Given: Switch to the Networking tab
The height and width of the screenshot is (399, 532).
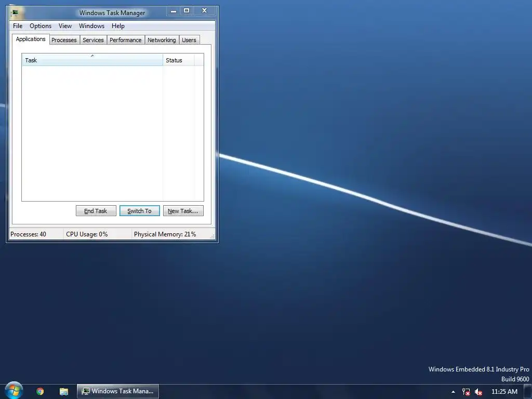Looking at the screenshot, I should click(x=162, y=40).
